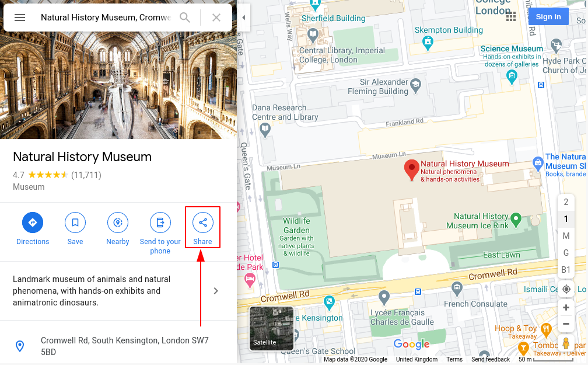
Task: Collapse the side panel arrow
Action: pyautogui.click(x=243, y=18)
